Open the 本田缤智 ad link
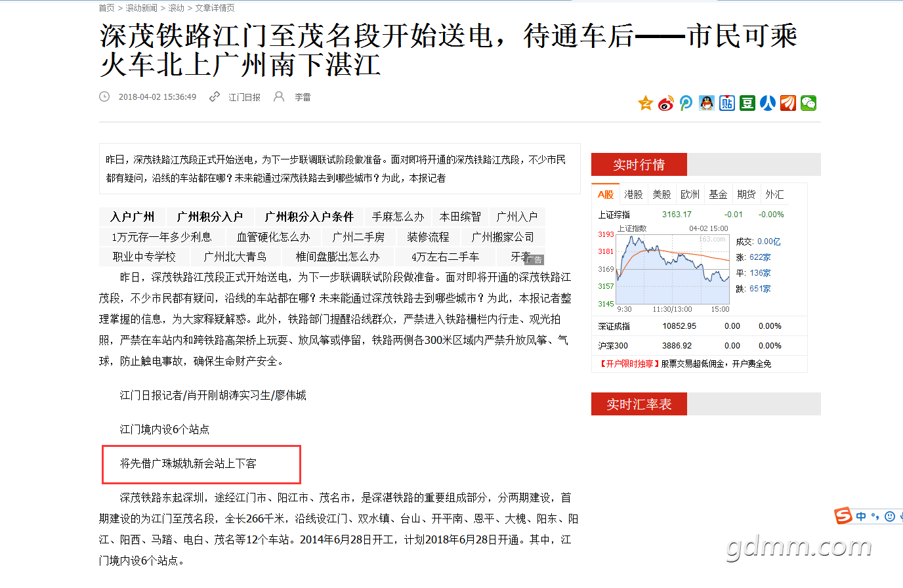 [460, 217]
